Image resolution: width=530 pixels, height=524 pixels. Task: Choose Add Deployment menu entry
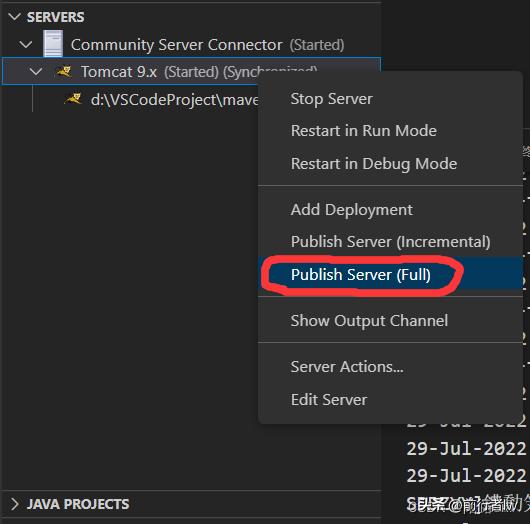tap(390, 210)
